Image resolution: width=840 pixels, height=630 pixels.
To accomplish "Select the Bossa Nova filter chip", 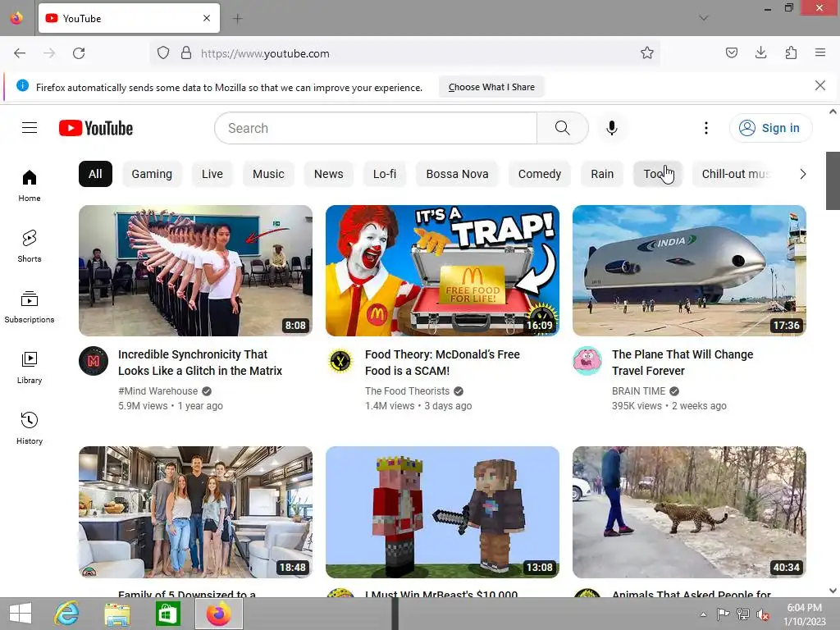I will tap(457, 174).
